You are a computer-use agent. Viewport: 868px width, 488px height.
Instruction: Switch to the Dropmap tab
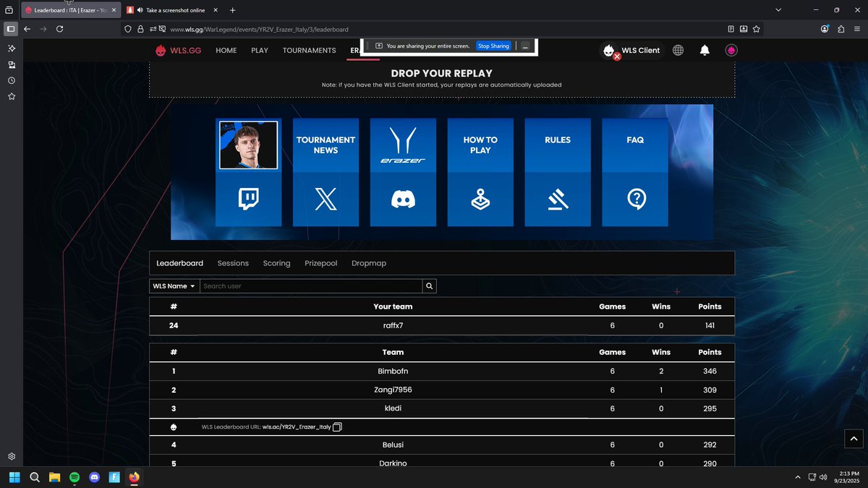coord(369,263)
